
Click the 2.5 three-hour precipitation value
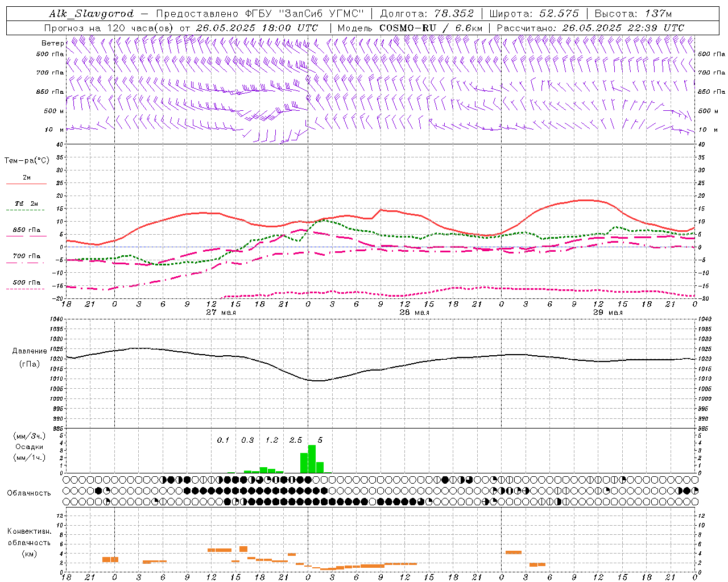[x=296, y=440]
